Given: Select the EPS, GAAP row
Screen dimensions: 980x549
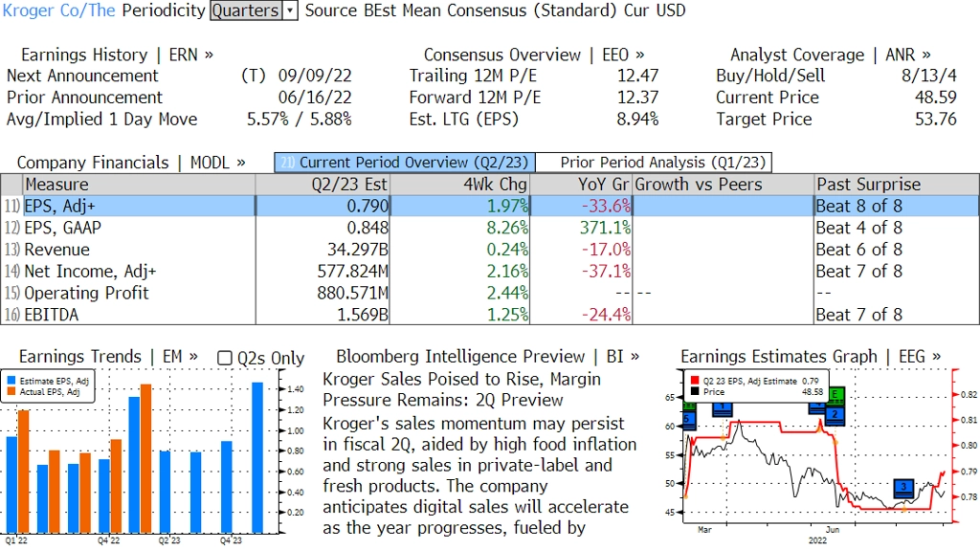Looking at the screenshot, I should (x=490, y=228).
